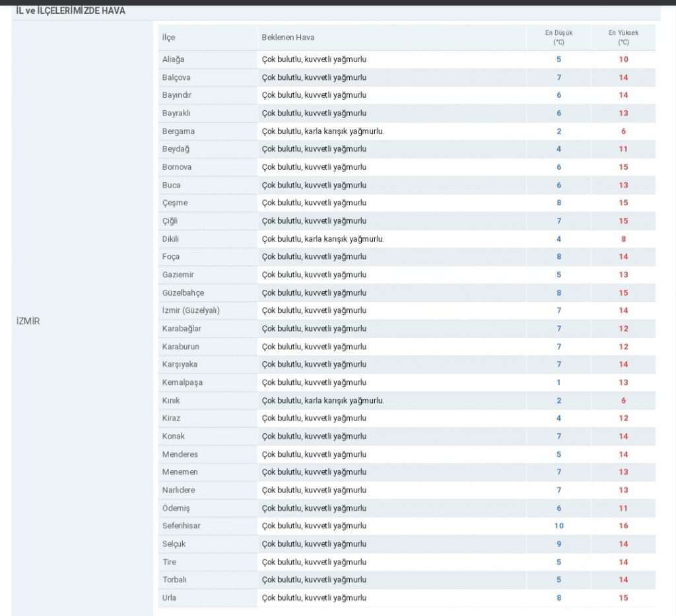Viewport: 676px width, 616px height.
Task: Click the Dikili district name
Action: click(170, 239)
